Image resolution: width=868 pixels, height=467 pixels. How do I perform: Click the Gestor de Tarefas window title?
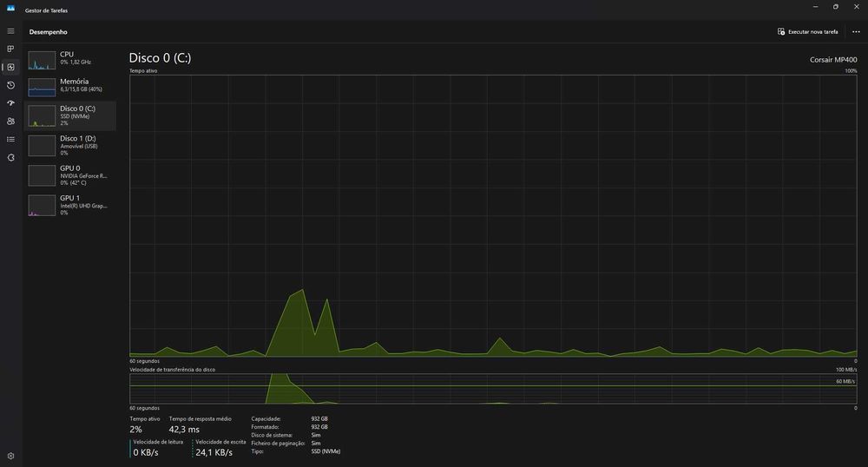coord(47,10)
